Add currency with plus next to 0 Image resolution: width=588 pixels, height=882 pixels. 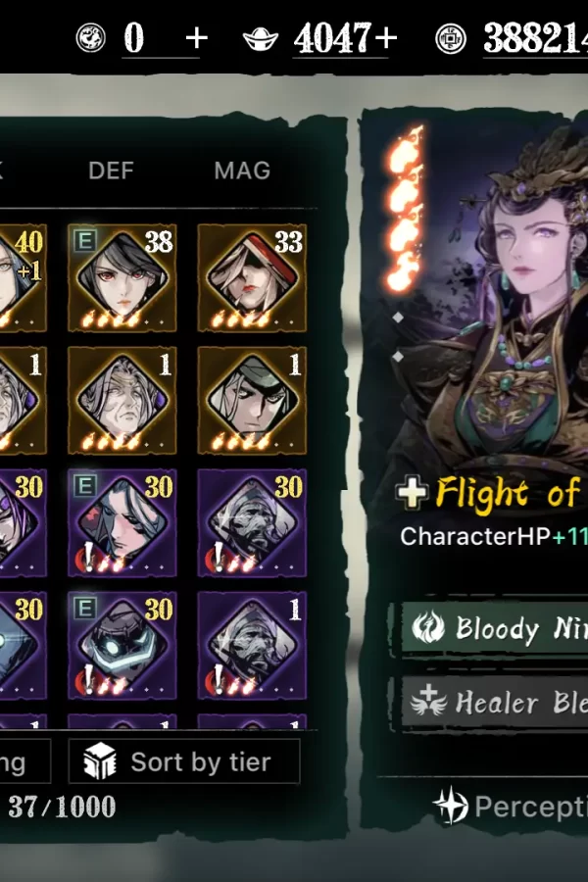196,38
